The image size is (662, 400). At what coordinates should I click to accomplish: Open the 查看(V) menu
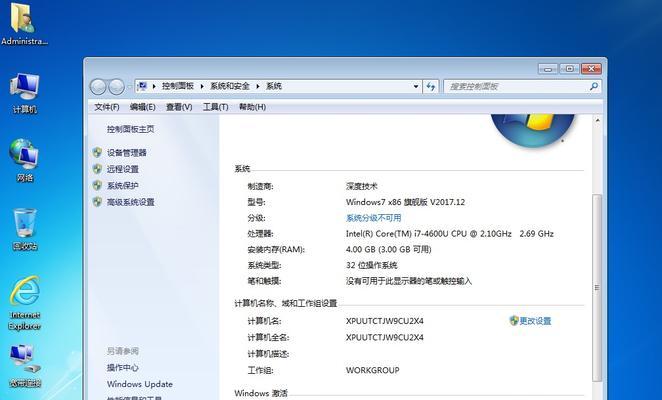point(179,107)
